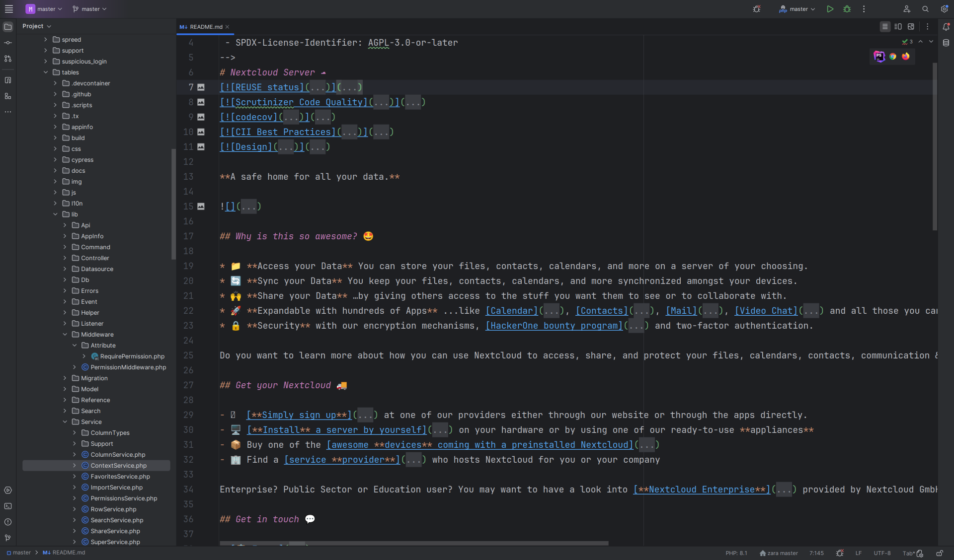Viewport: 954px width, 560px height.
Task: Click the HackerOne bounty program link
Action: tap(554, 326)
